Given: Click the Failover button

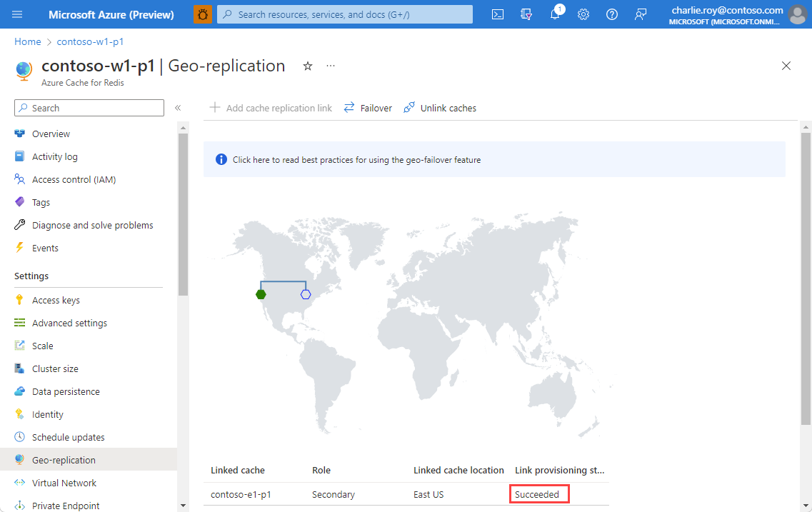Looking at the screenshot, I should point(368,108).
